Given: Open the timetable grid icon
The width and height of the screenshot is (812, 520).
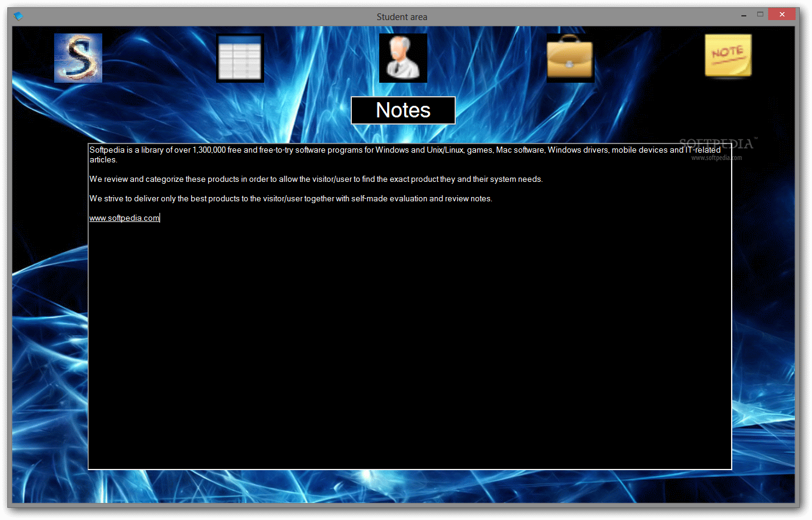Looking at the screenshot, I should coord(240,58).
